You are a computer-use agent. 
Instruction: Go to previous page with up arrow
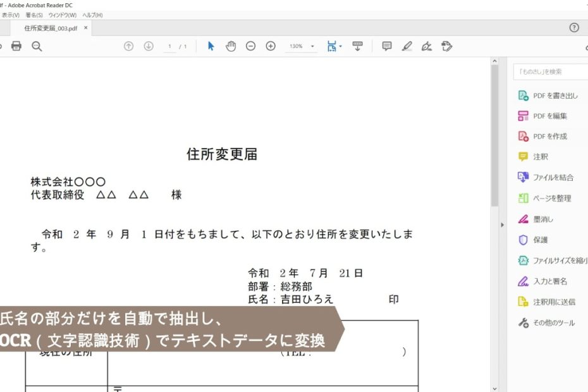point(129,46)
